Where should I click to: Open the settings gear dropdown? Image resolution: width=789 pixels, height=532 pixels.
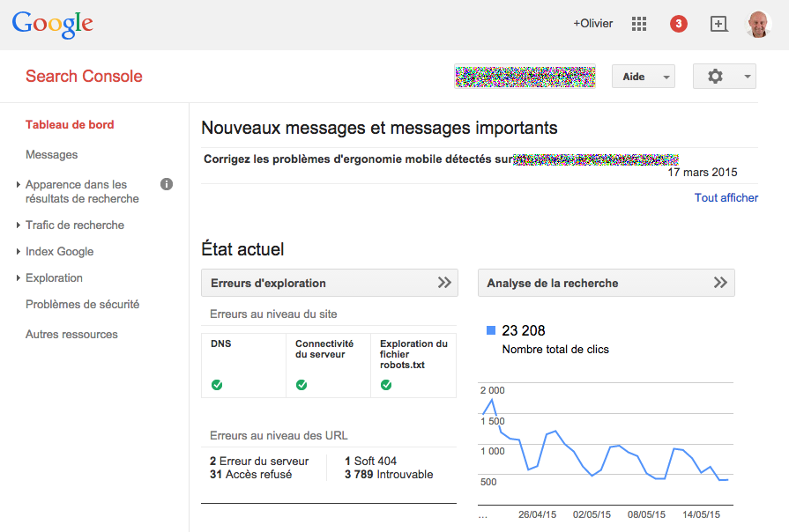[x=724, y=77]
